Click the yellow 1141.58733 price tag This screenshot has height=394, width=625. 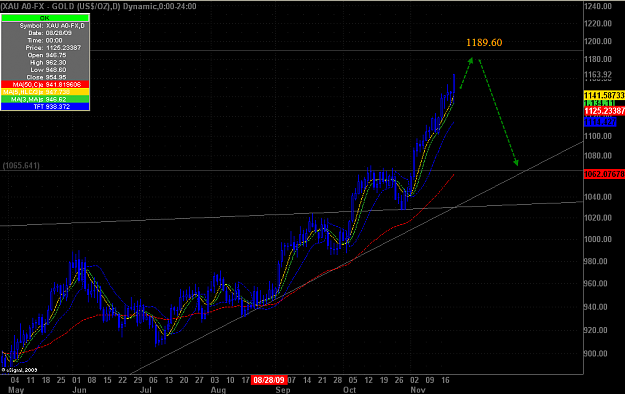pyautogui.click(x=604, y=95)
